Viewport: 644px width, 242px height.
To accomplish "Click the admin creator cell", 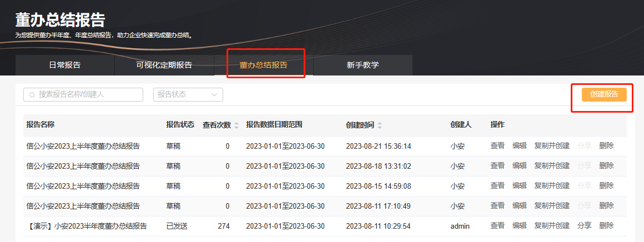I will (x=460, y=226).
